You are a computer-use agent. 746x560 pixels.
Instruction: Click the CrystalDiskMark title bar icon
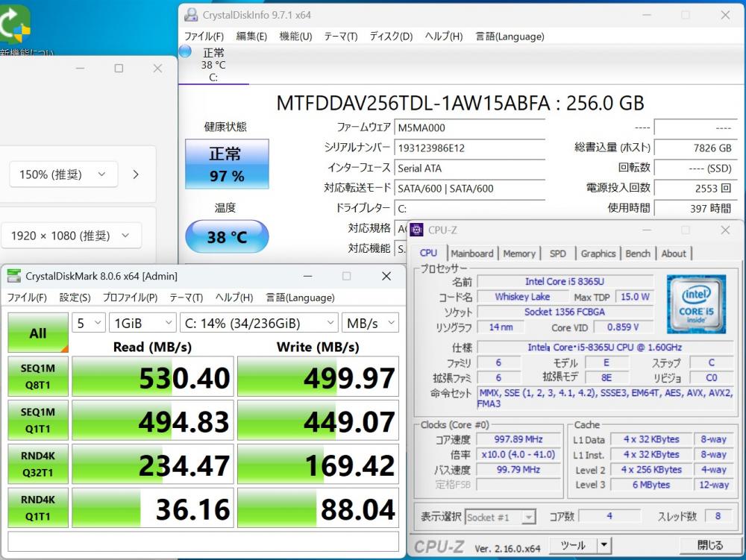coord(14,276)
